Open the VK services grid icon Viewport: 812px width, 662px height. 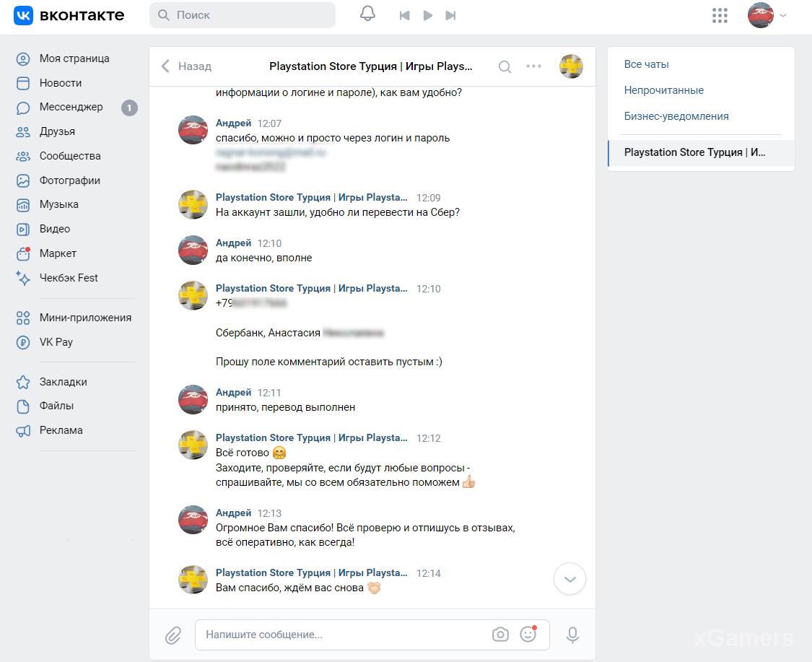(x=720, y=15)
